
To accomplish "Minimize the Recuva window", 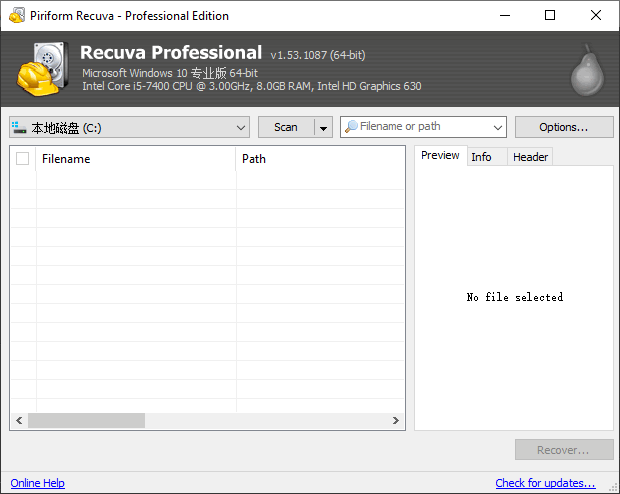I will click(505, 15).
